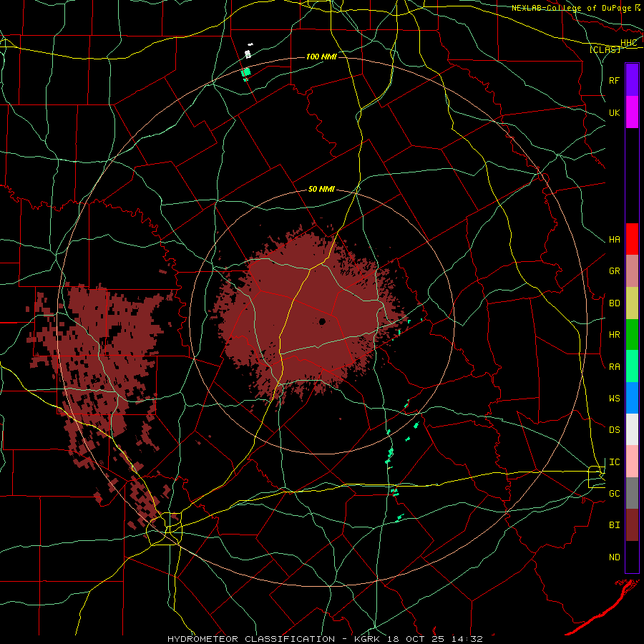Viewport: 644px width, 644px height.
Task: Click the UK legend label
Action: coord(615,112)
